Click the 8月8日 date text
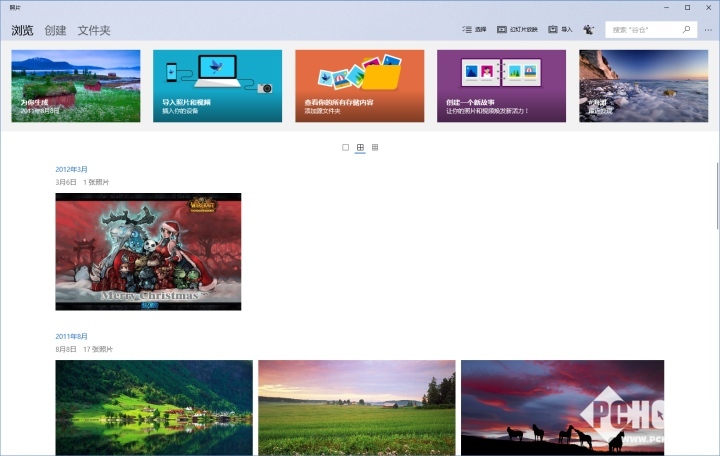Screen dimensions: 720x456 66,349
